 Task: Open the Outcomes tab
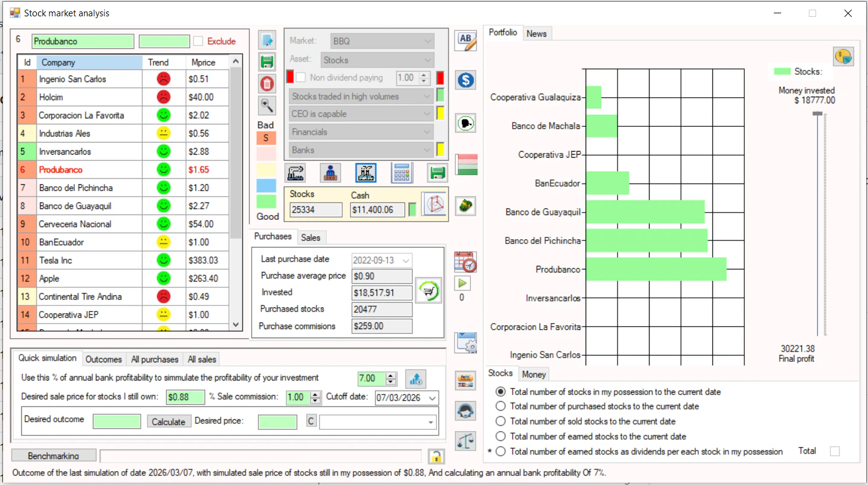tap(104, 359)
